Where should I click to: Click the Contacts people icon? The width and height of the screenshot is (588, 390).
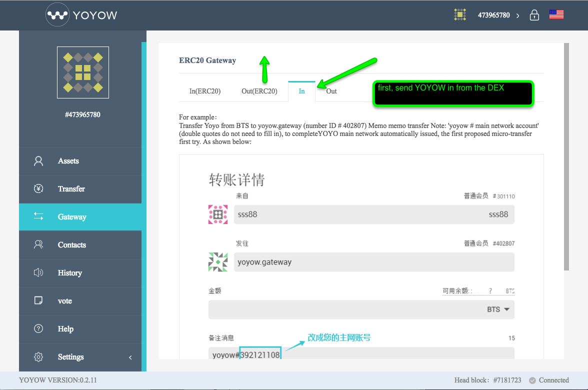point(38,244)
